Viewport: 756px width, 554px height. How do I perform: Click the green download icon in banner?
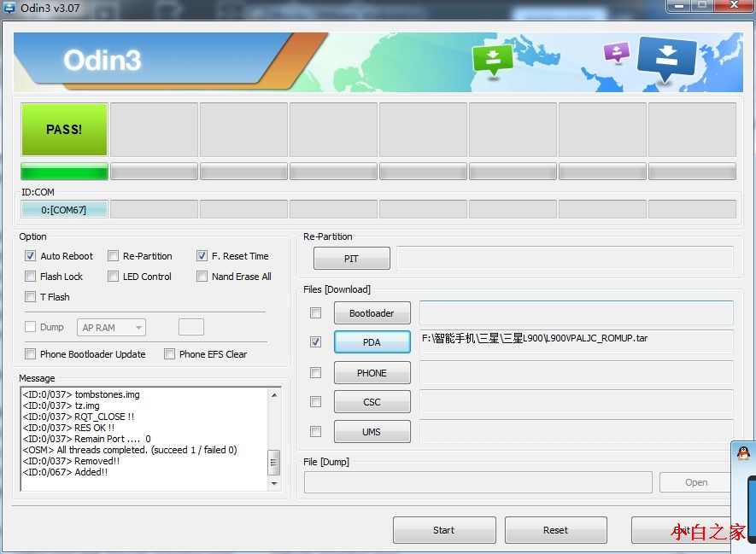click(492, 60)
